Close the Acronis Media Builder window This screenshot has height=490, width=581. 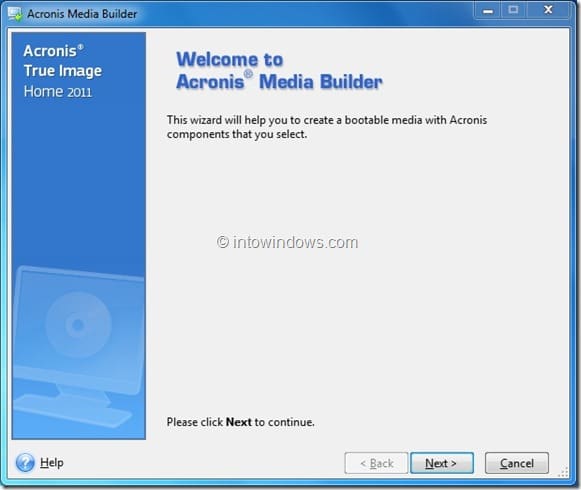click(x=548, y=10)
